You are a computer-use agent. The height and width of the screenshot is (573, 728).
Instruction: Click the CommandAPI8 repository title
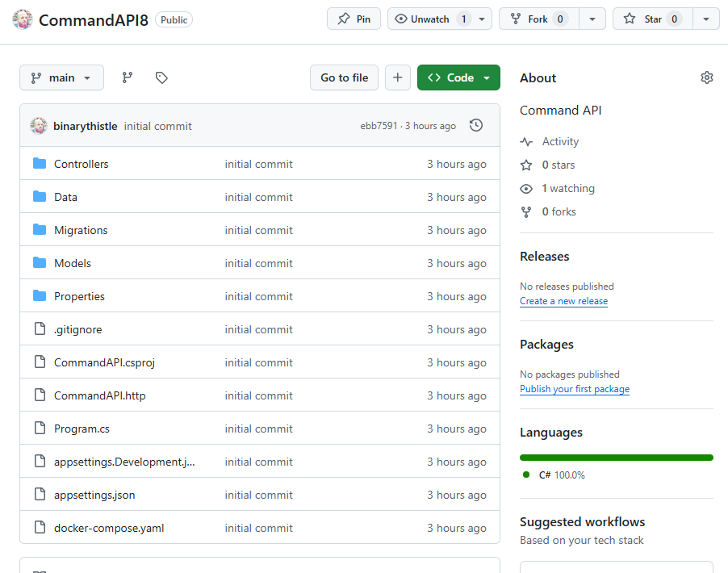pyautogui.click(x=94, y=20)
